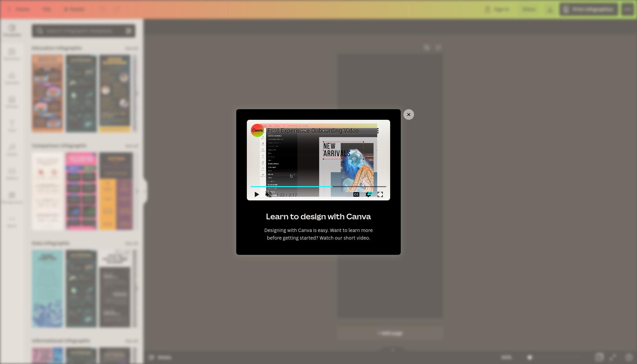Play the onboarding video
The width and height of the screenshot is (637, 364).
256,194
